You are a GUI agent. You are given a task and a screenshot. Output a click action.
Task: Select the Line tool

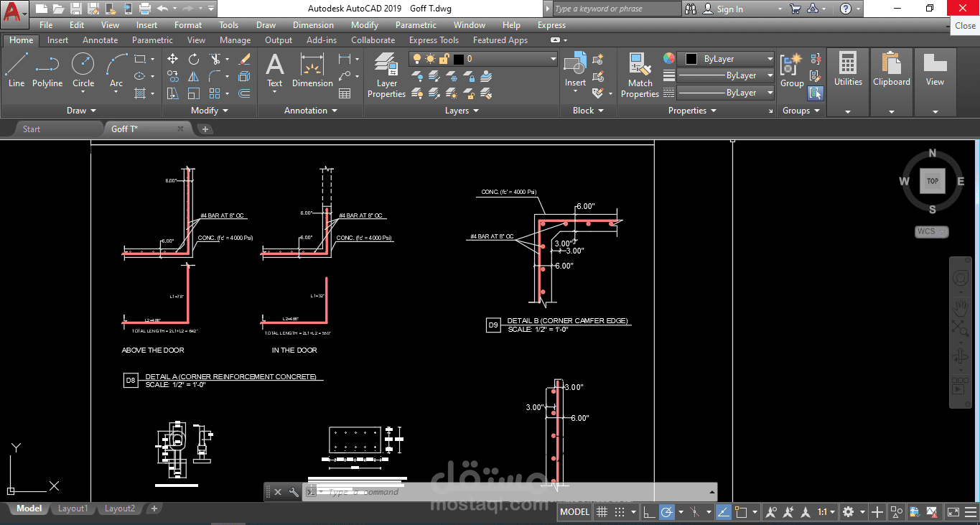16,68
